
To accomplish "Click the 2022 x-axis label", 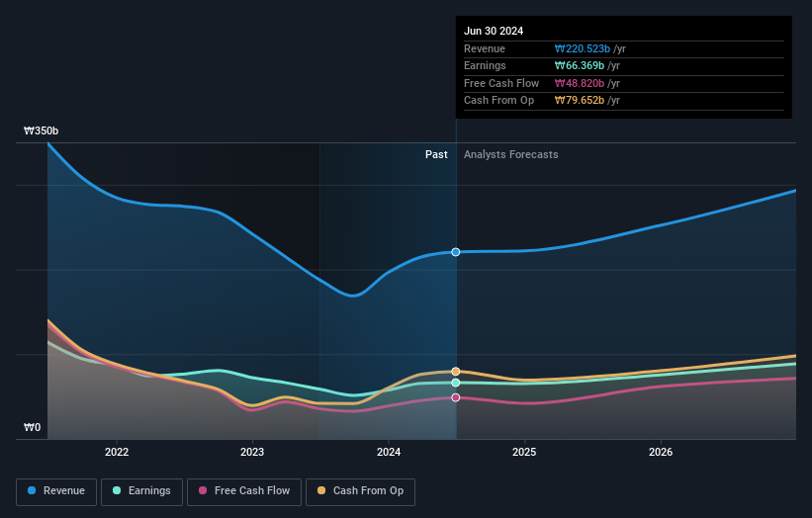I will tap(117, 452).
